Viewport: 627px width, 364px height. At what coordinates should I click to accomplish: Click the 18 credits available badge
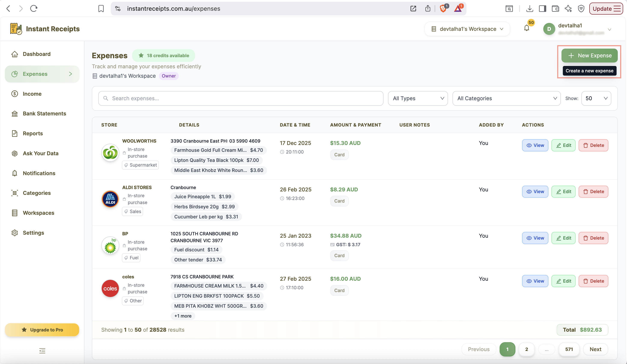(x=163, y=55)
